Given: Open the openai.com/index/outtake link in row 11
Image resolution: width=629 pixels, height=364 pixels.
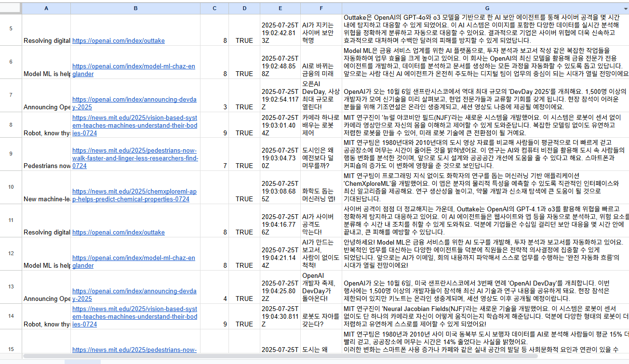Looking at the screenshot, I should 119,233.
